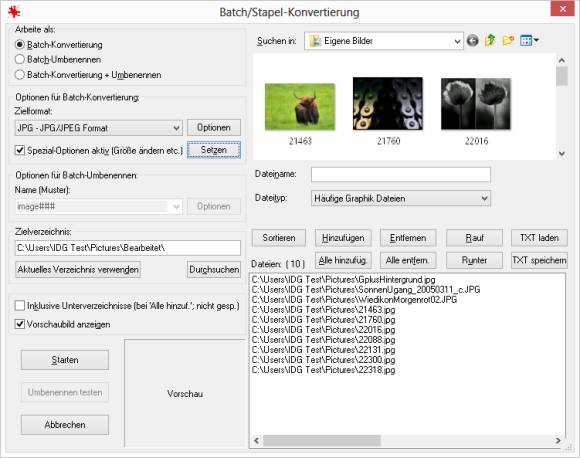The image size is (580, 458).
Task: Enable Inklusive Unterverzeichnisse checkbox
Action: pyautogui.click(x=20, y=306)
